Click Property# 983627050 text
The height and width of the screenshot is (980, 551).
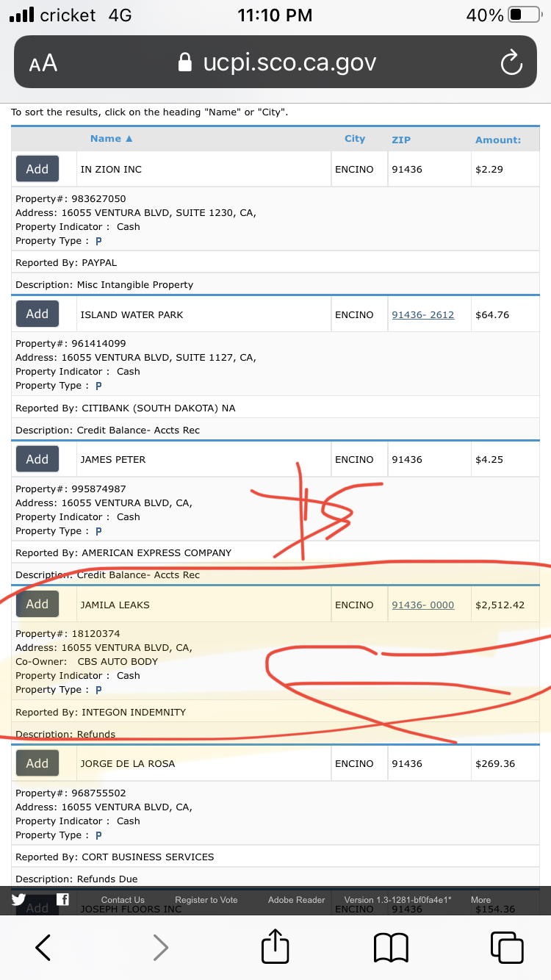71,198
